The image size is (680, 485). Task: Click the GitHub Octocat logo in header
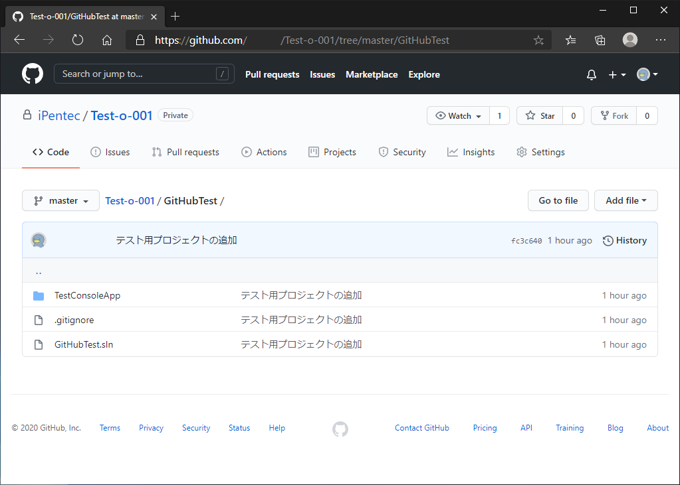(33, 74)
